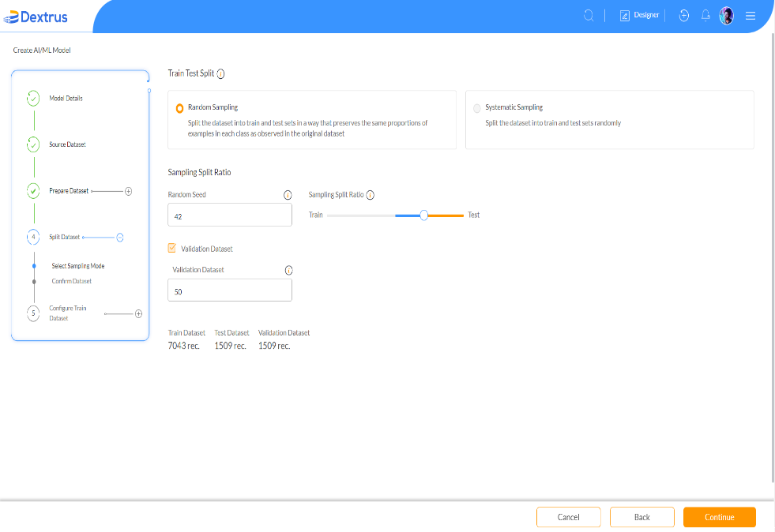This screenshot has width=775, height=532.
Task: Collapse the Split Dataset step
Action: [x=119, y=237]
